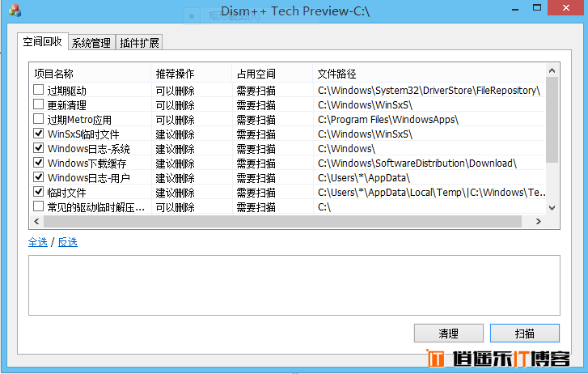Click the vertical scrollbar thumb
588x374 pixels.
click(552, 120)
